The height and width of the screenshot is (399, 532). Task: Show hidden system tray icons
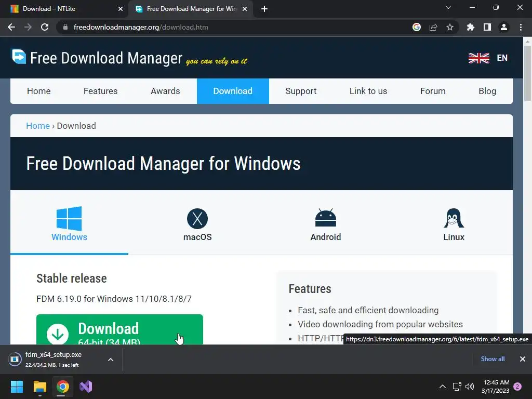coord(443,387)
